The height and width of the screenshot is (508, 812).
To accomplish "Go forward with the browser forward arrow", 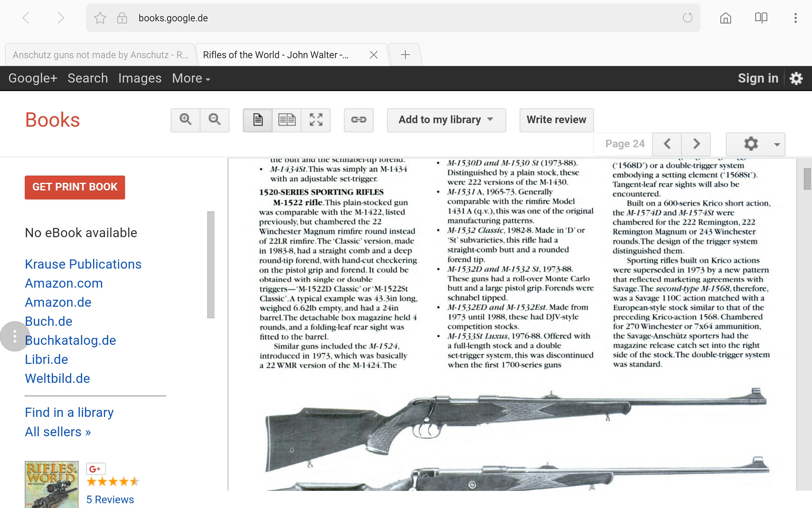I will 60,18.
